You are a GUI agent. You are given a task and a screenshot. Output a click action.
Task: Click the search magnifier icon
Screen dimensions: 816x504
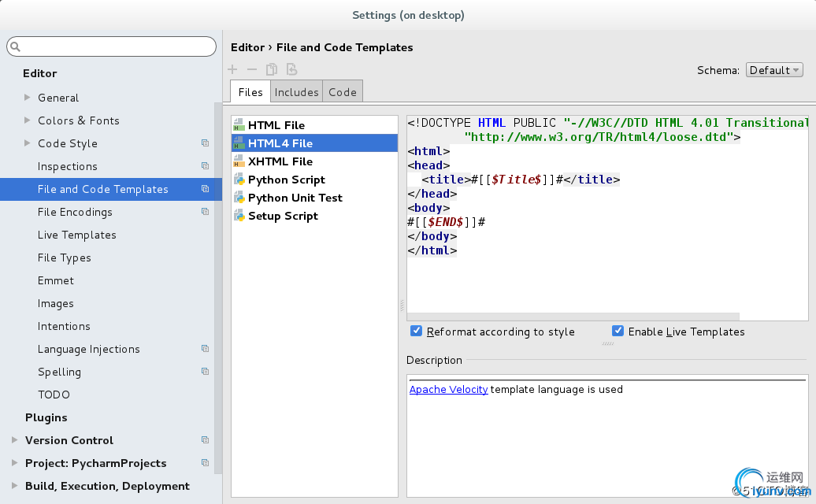click(16, 46)
